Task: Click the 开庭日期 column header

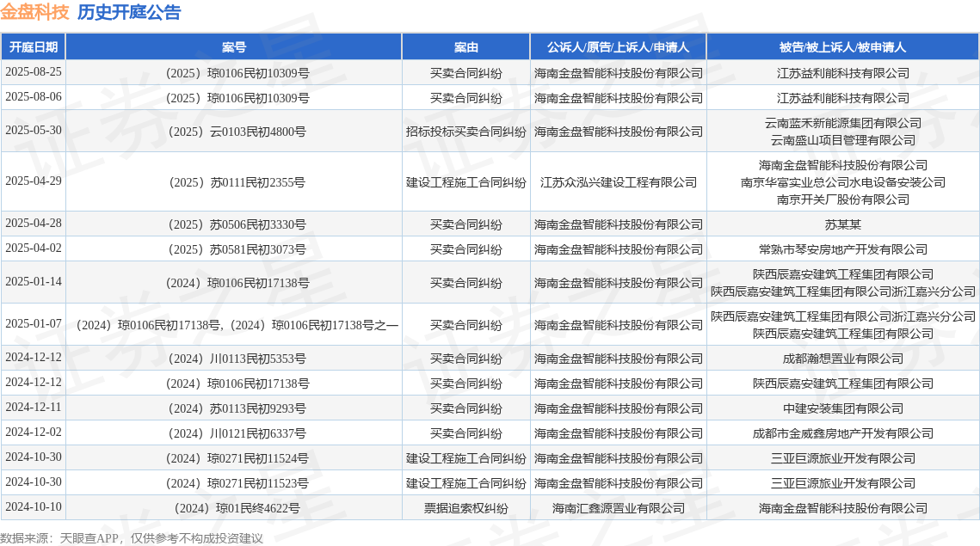Action: 33,47
